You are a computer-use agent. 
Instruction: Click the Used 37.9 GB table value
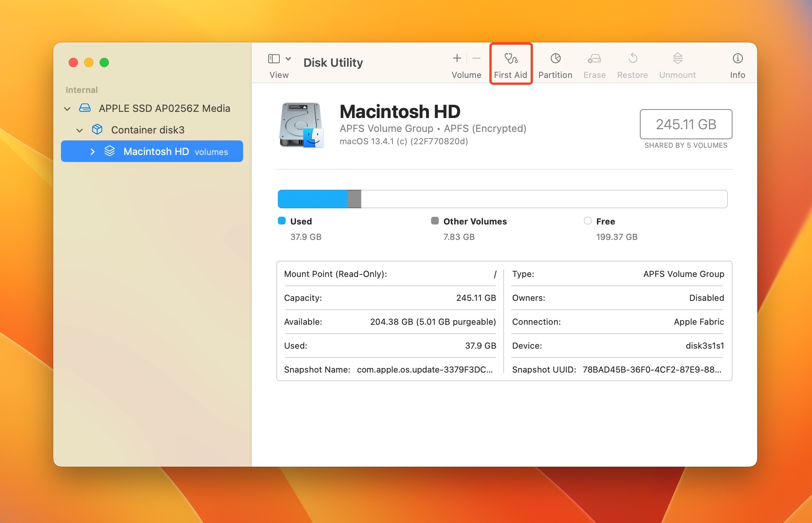[x=480, y=346]
